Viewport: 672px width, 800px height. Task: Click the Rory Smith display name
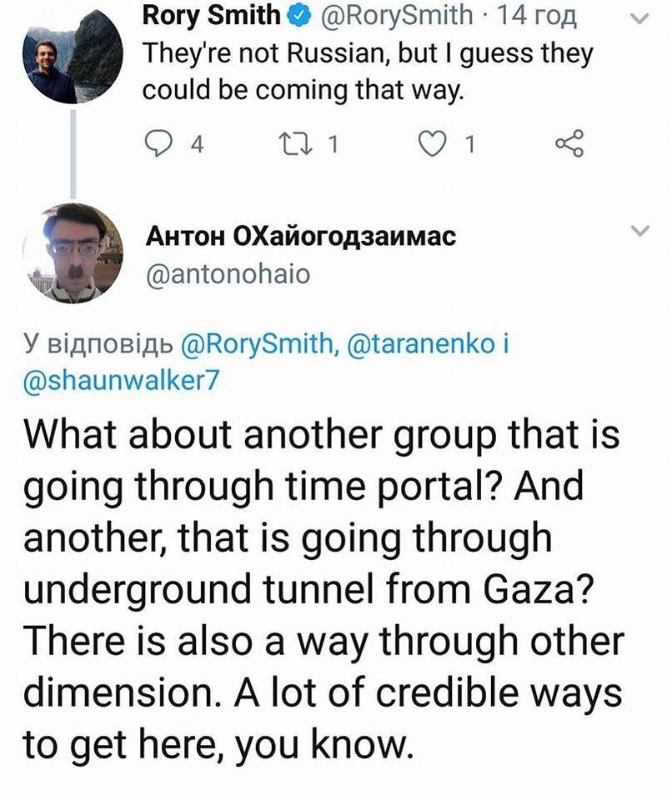click(x=212, y=16)
